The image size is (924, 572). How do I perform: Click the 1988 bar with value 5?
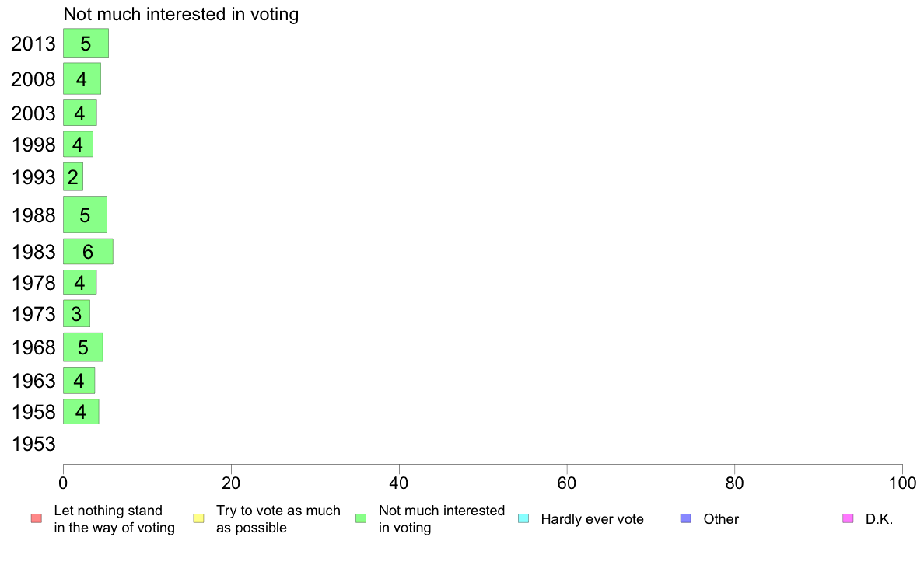pyautogui.click(x=85, y=214)
